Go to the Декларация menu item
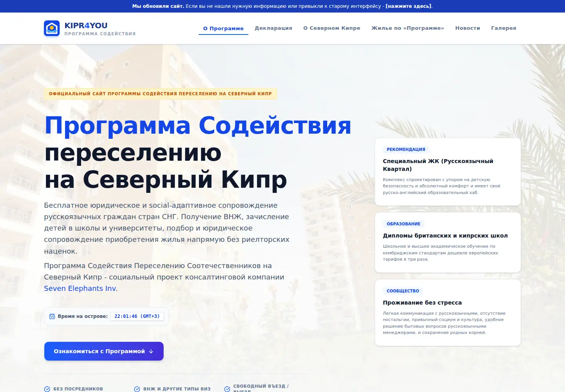565x392 pixels. (273, 28)
